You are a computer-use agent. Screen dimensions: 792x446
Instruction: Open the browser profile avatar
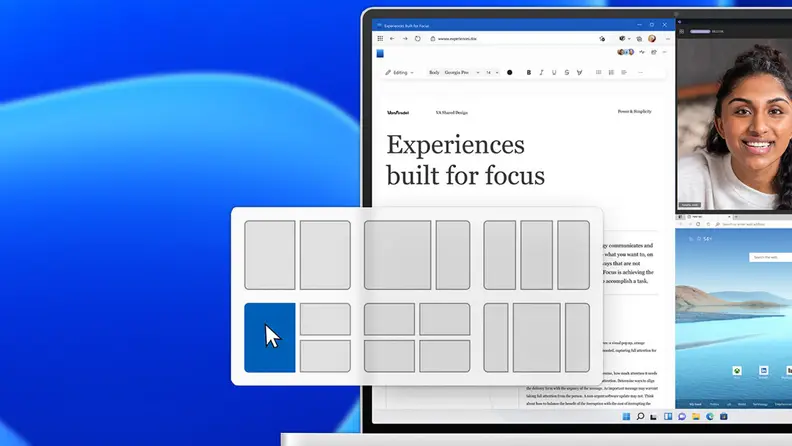point(652,38)
